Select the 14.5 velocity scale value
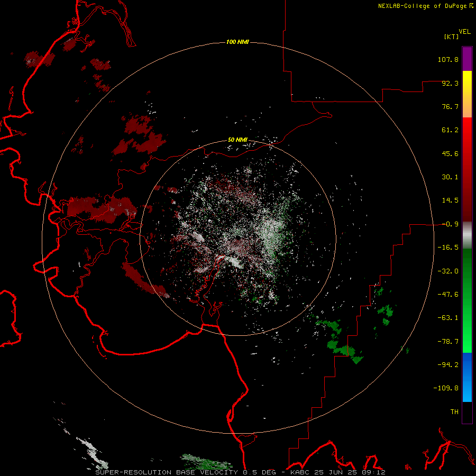Screen dimensions: 476x476 pyautogui.click(x=450, y=200)
